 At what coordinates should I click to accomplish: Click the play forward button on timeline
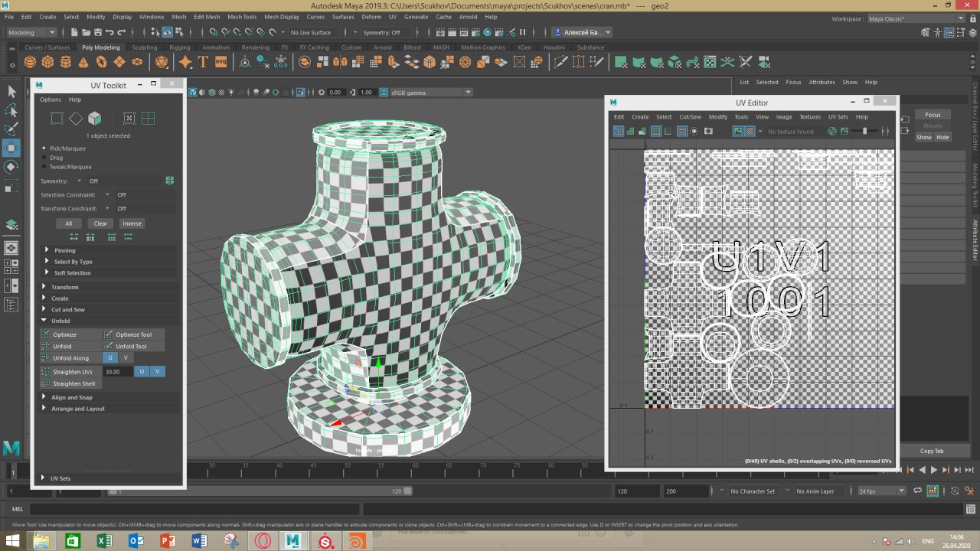pyautogui.click(x=933, y=470)
